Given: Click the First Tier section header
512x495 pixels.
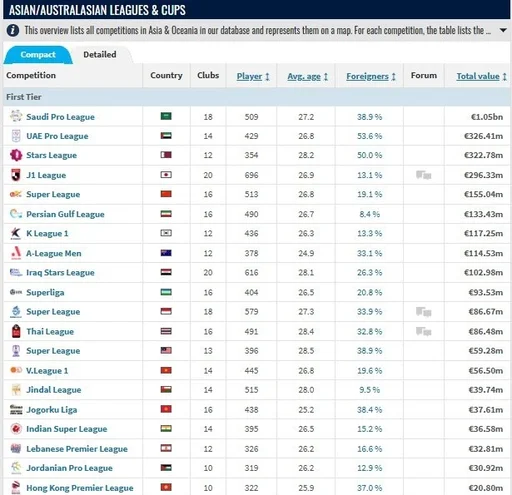Looking at the screenshot, I should point(257,97).
